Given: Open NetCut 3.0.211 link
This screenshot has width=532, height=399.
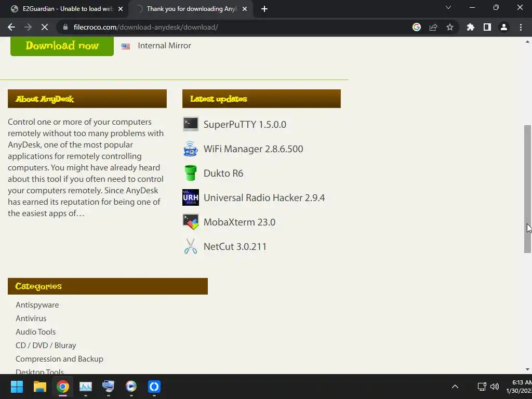Looking at the screenshot, I should click(x=235, y=247).
